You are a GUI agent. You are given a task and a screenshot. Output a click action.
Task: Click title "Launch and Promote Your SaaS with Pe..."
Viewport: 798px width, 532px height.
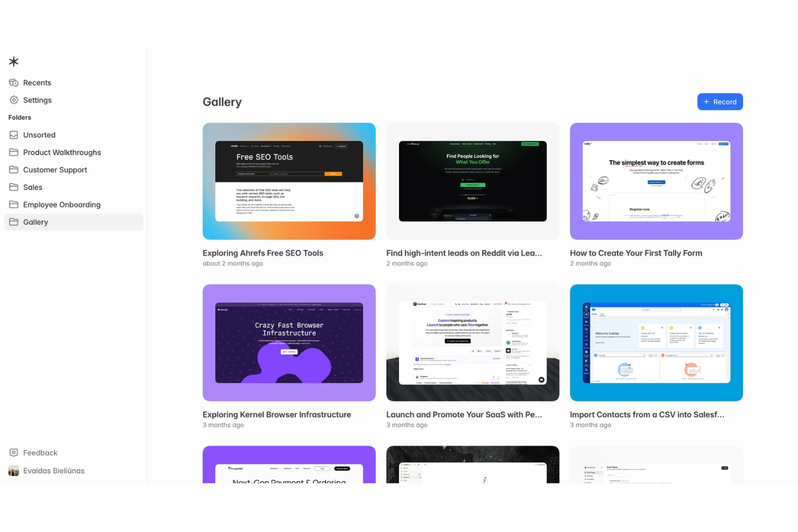pyautogui.click(x=464, y=414)
